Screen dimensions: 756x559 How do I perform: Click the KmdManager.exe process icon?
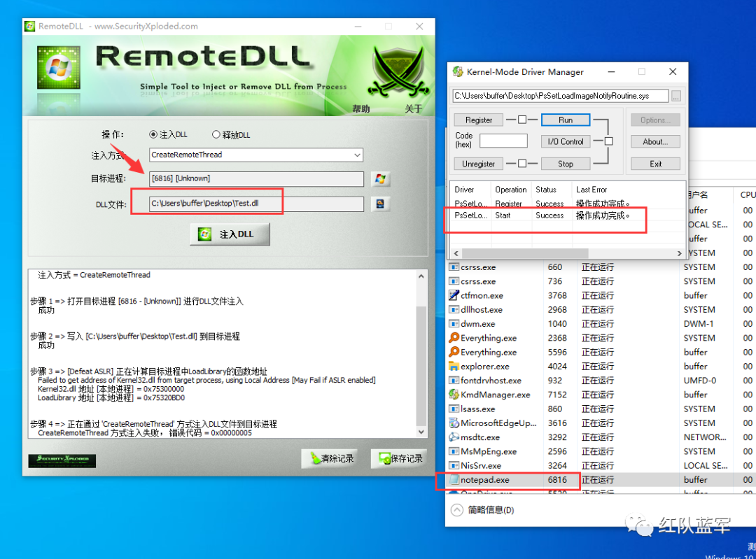click(x=454, y=395)
